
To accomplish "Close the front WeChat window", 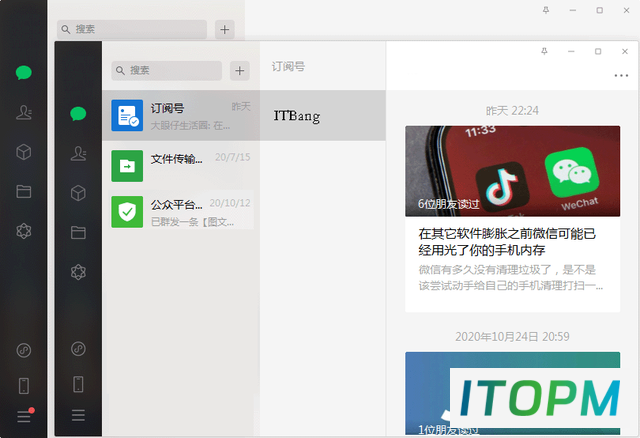I will 624,51.
